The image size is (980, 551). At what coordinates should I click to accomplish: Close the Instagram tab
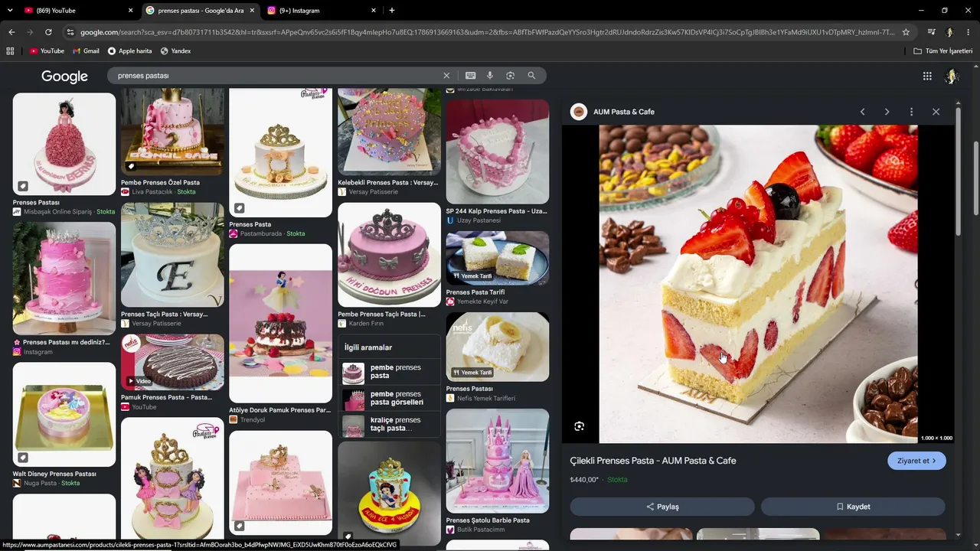[374, 10]
